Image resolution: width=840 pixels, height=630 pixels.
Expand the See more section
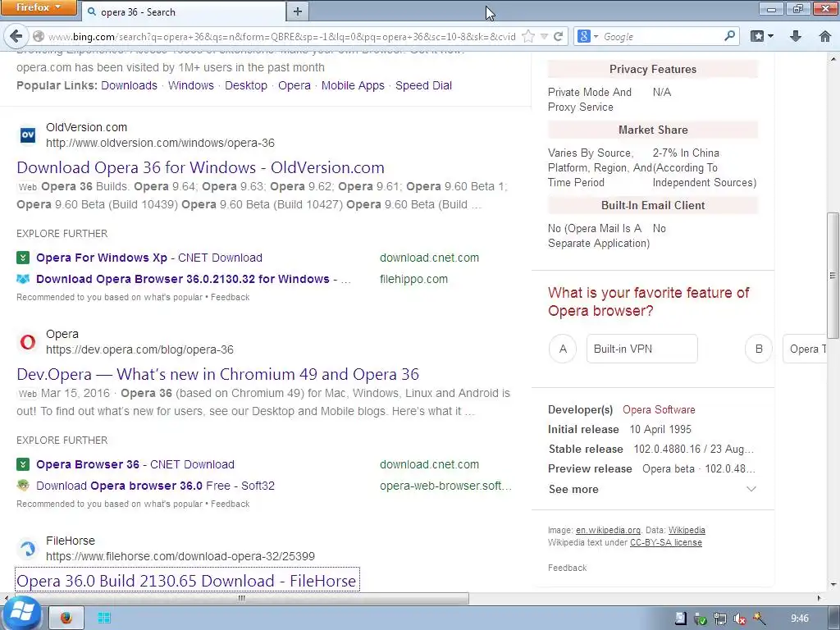[652, 489]
